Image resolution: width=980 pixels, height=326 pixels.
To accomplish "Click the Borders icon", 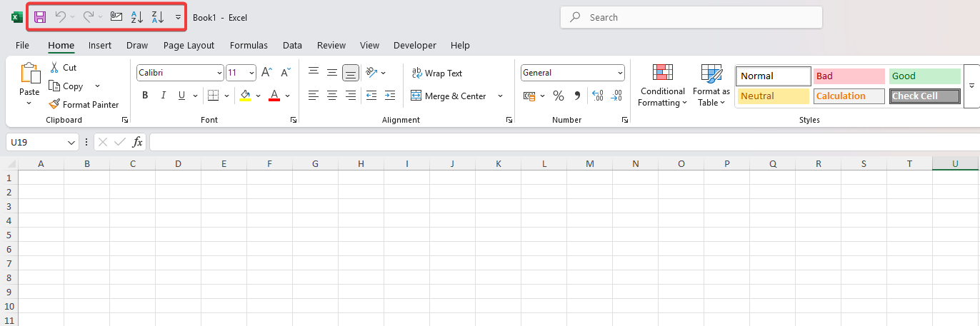I will pyautogui.click(x=213, y=96).
